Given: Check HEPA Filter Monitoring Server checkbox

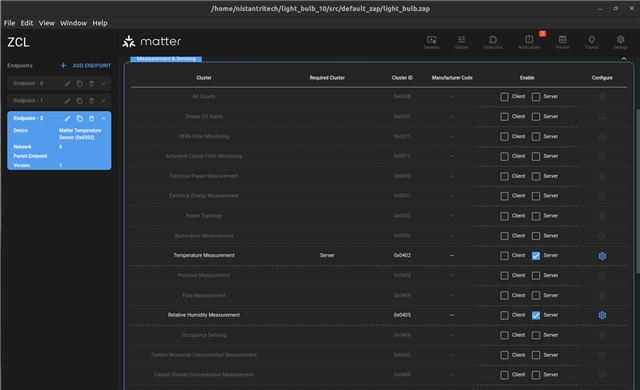Looking at the screenshot, I should [536, 137].
